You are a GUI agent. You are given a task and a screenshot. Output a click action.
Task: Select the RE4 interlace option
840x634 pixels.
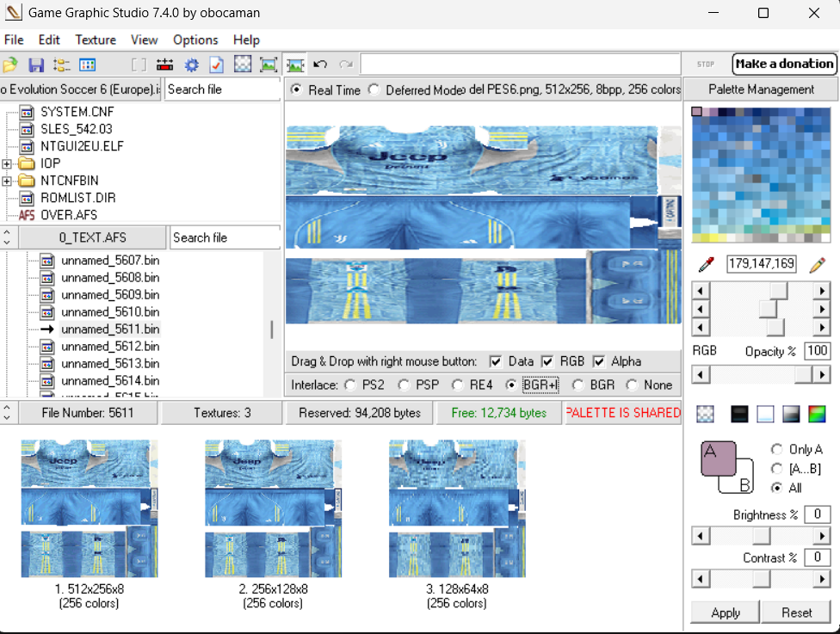(x=457, y=385)
